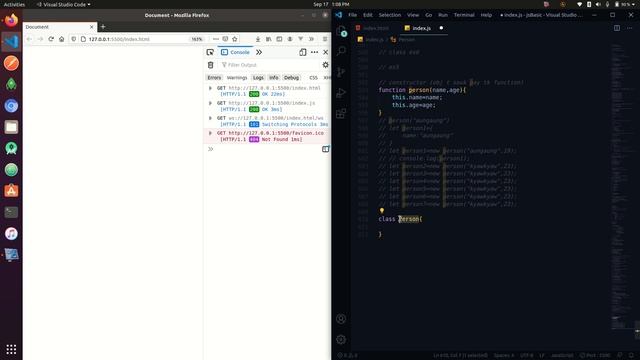Image resolution: width=640 pixels, height=360 pixels.
Task: Show Applications grid in the dock
Action: (x=11, y=349)
